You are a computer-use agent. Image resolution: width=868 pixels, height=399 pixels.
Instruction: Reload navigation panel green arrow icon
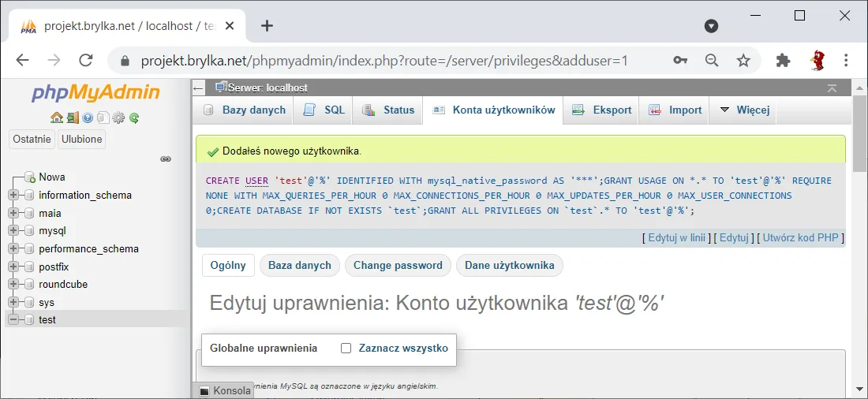click(134, 117)
